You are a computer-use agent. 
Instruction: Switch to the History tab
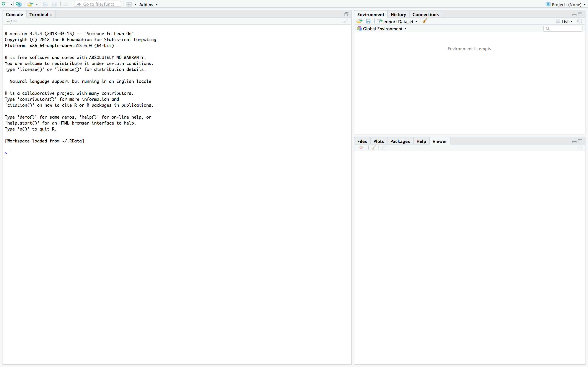pyautogui.click(x=398, y=14)
